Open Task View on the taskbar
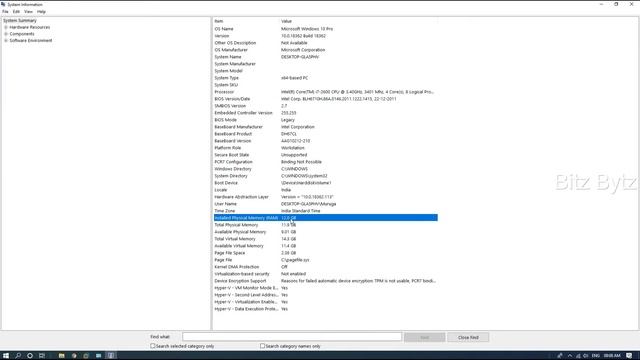Viewport: 640px width, 360px height. (x=42, y=356)
